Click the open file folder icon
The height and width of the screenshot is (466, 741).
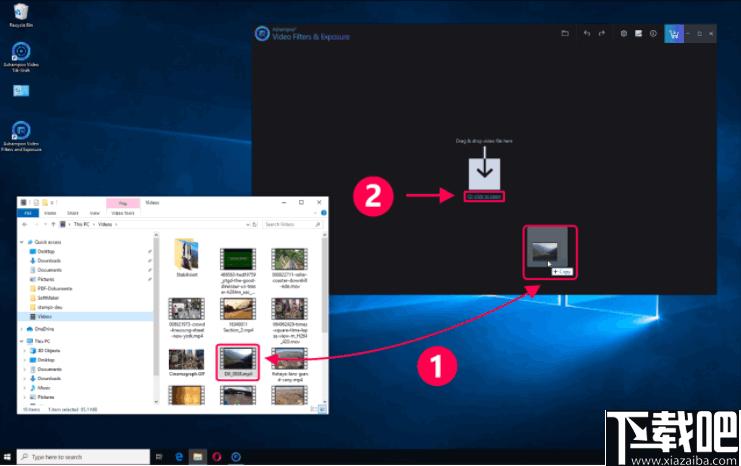click(565, 34)
